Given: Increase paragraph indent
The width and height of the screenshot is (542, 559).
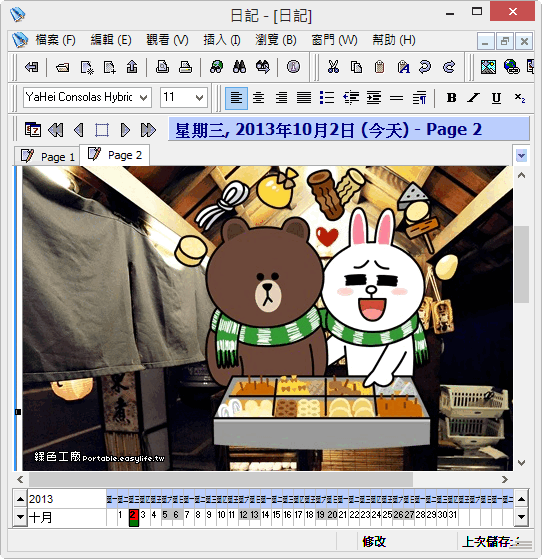Looking at the screenshot, I should point(374,97).
